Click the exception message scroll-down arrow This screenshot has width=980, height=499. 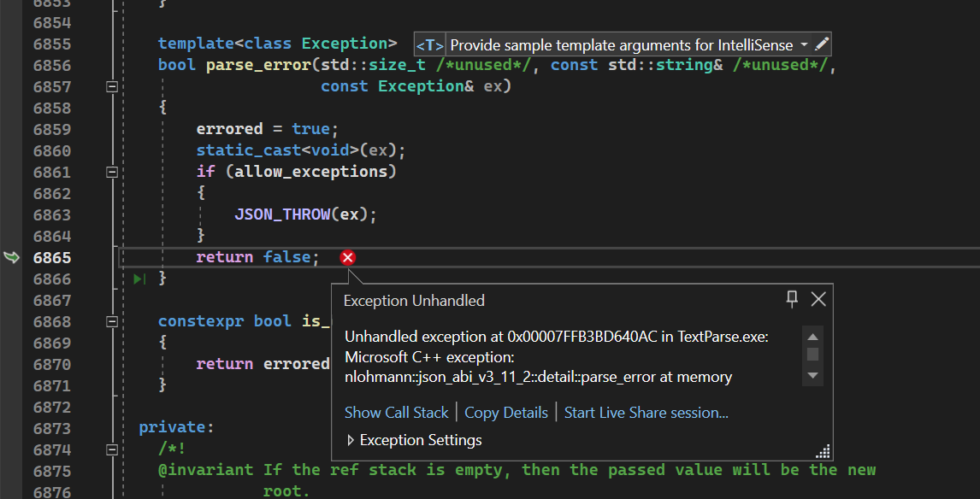[x=812, y=375]
